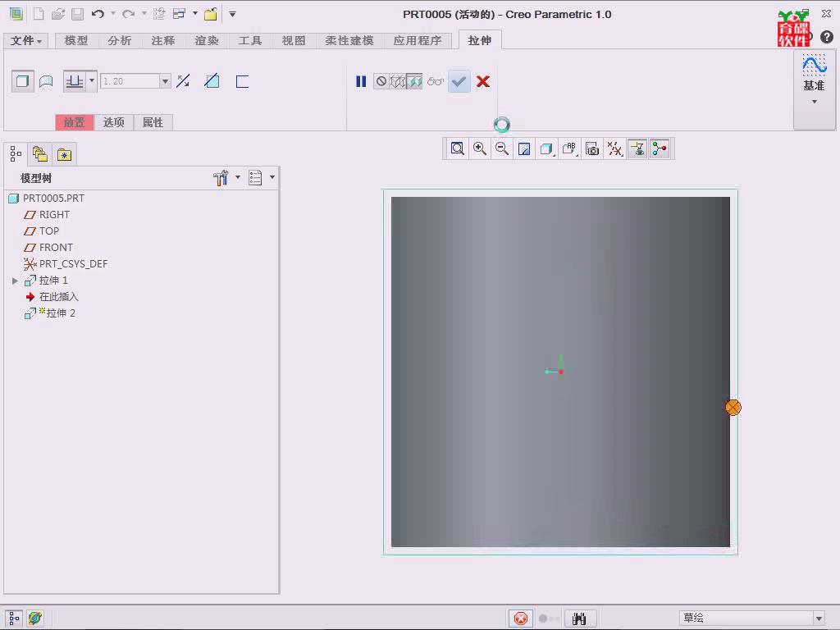The height and width of the screenshot is (630, 840).
Task: Switch to the 分析 ribbon tab
Action: [120, 41]
